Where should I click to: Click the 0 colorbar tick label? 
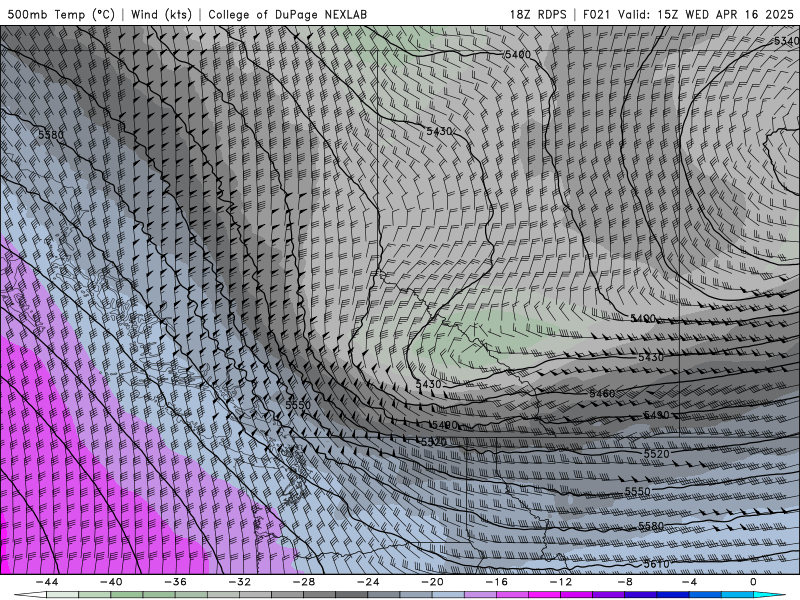754,582
